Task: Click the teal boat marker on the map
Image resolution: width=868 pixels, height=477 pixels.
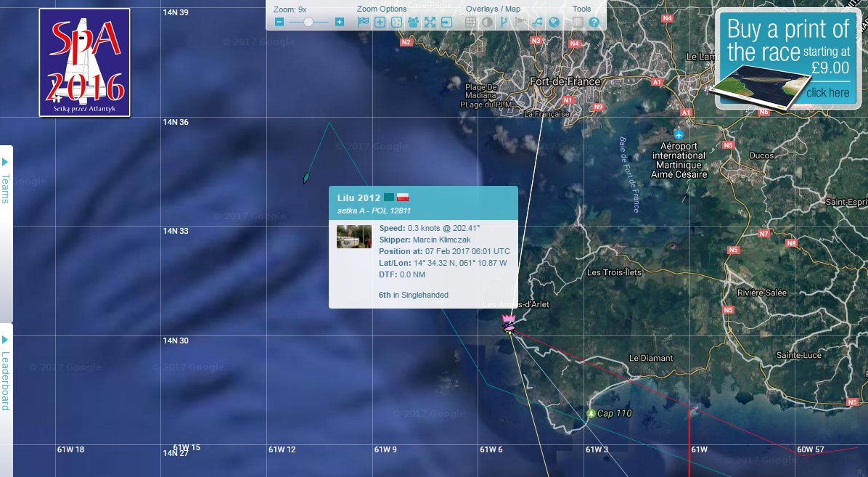Action: click(x=306, y=178)
